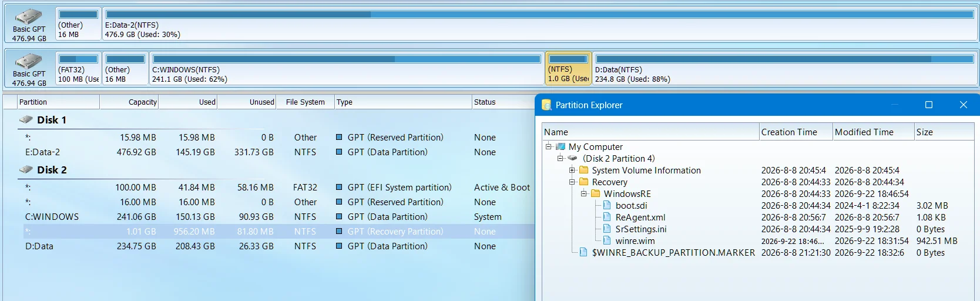The height and width of the screenshot is (301, 980).
Task: Select the FAT32 100 MB partition block
Action: point(78,68)
